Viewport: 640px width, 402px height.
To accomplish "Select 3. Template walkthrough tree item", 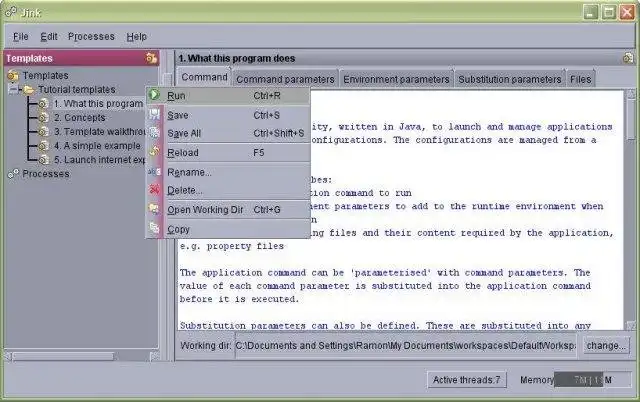I will [100, 132].
